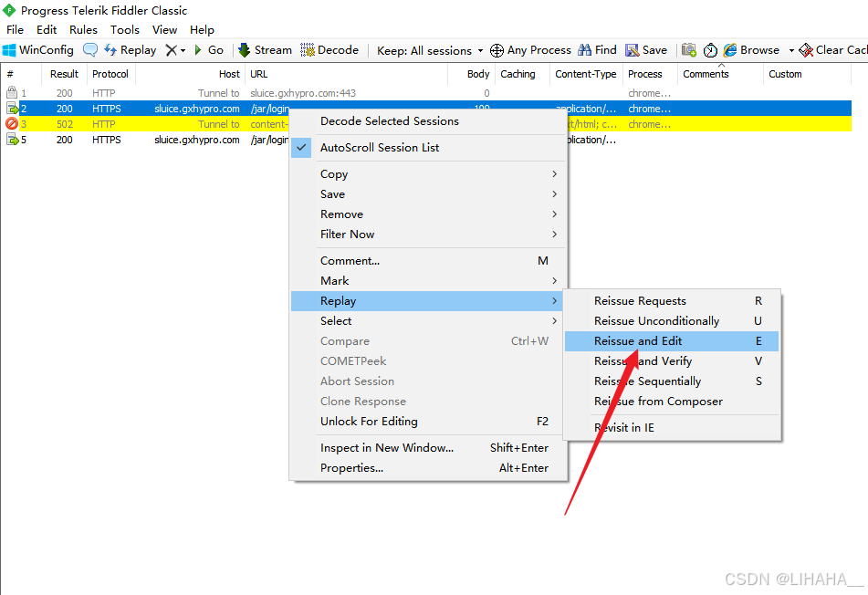
Task: Click the green arrow icon of session 5
Action: tap(12, 140)
